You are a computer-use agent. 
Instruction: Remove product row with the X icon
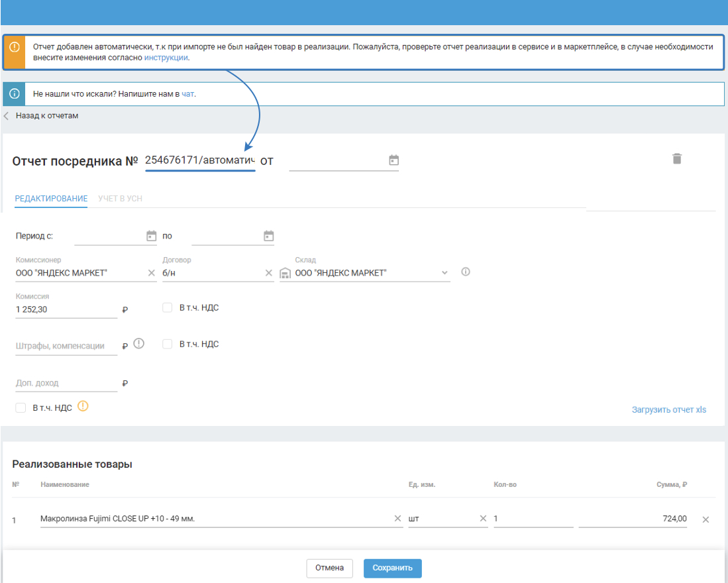point(705,519)
